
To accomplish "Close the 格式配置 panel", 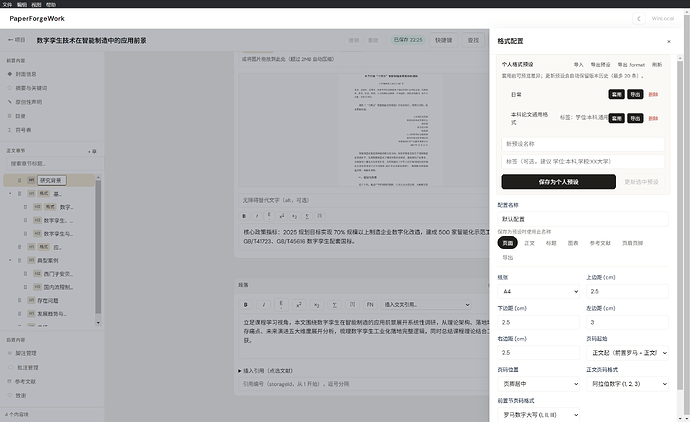I will coord(668,41).
